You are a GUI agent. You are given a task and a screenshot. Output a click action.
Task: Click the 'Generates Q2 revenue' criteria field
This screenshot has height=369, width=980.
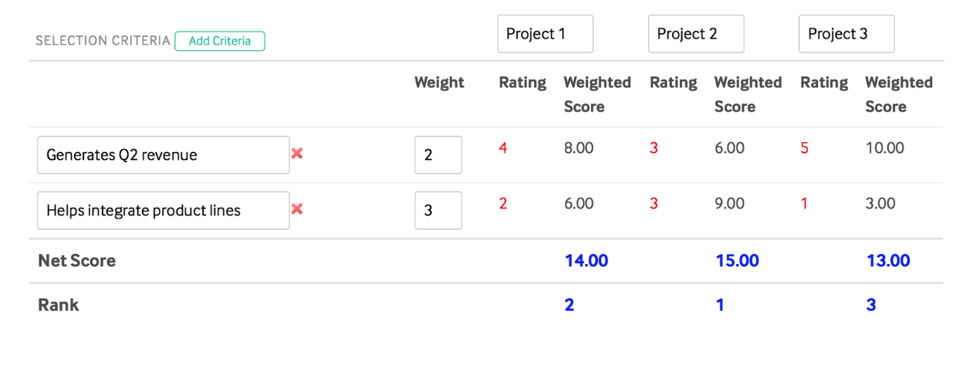[163, 155]
